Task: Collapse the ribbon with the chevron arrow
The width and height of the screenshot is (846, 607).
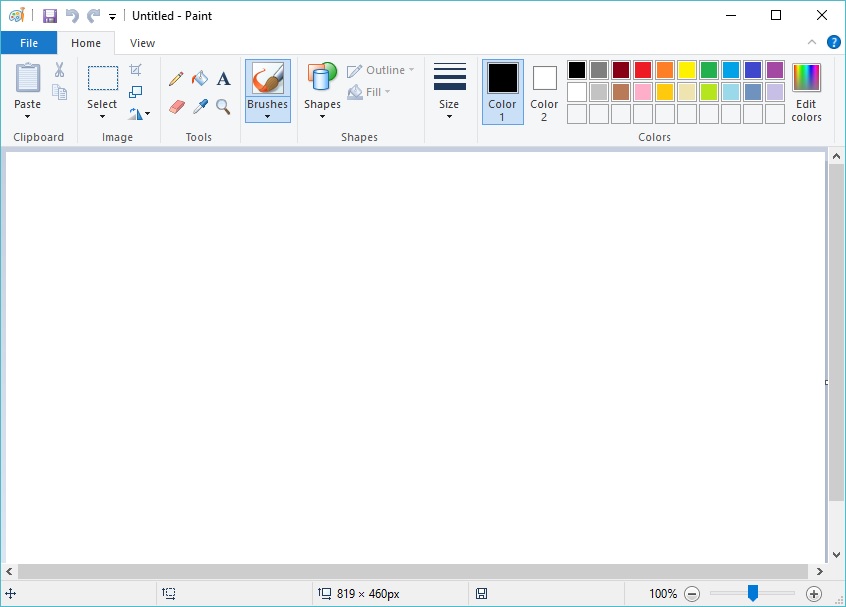Action: pos(812,43)
